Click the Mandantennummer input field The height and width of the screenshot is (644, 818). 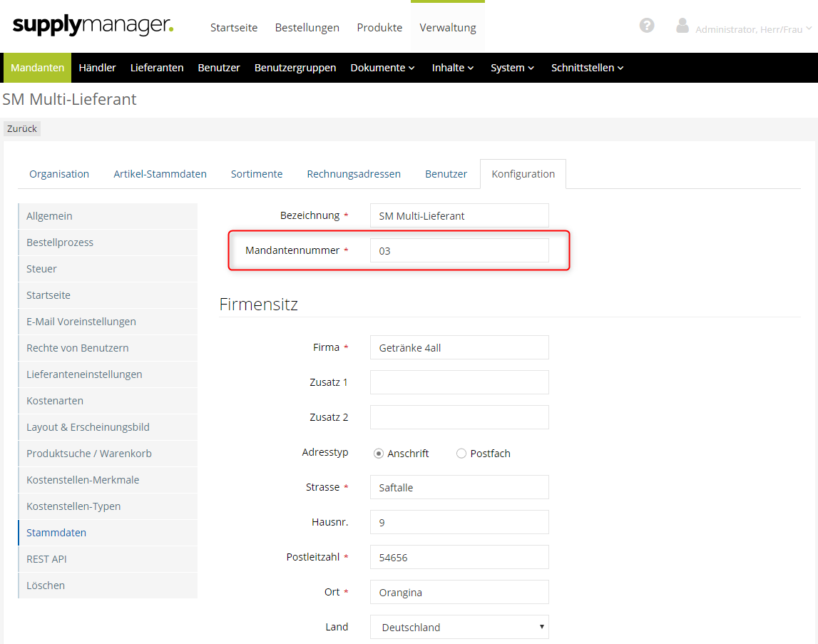459,251
